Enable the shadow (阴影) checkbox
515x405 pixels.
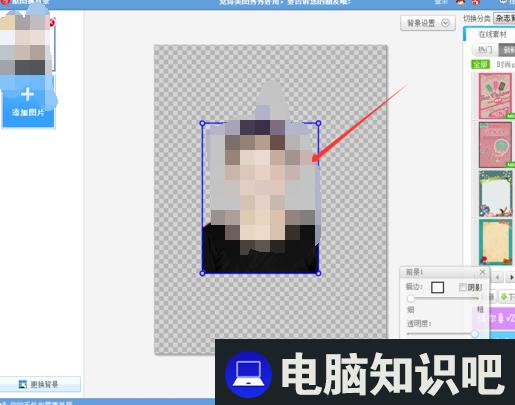pos(462,287)
